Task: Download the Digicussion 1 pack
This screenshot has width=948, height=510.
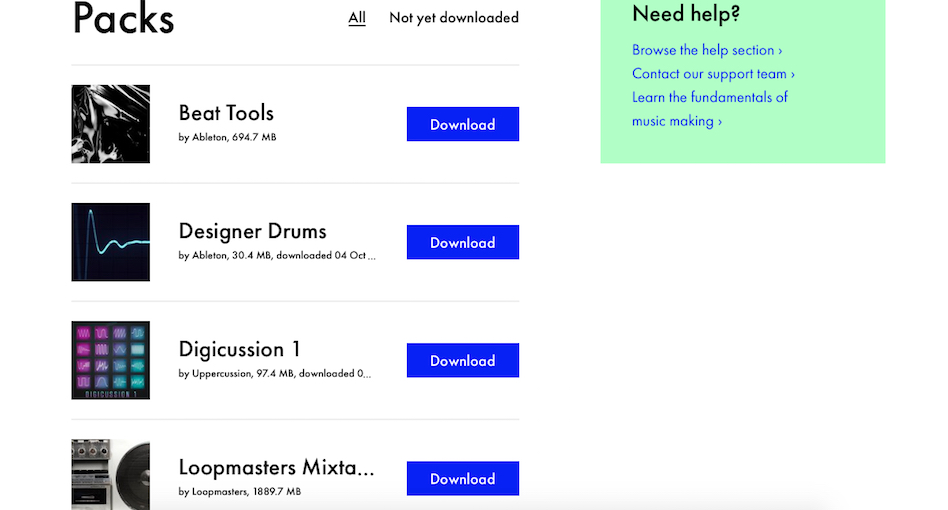Action: tap(463, 360)
